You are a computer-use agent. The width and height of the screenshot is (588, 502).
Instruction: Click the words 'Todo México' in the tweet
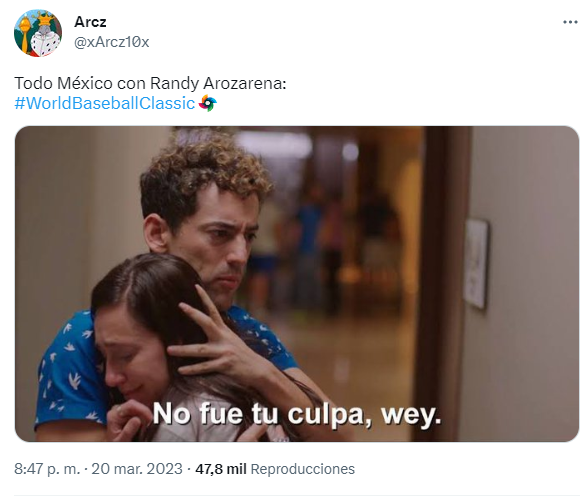tap(63, 83)
